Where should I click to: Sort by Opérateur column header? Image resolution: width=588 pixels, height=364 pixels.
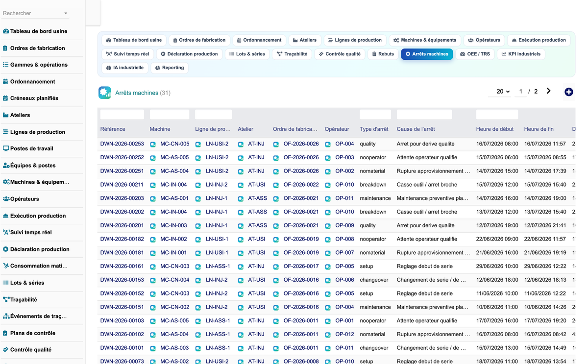pos(337,129)
